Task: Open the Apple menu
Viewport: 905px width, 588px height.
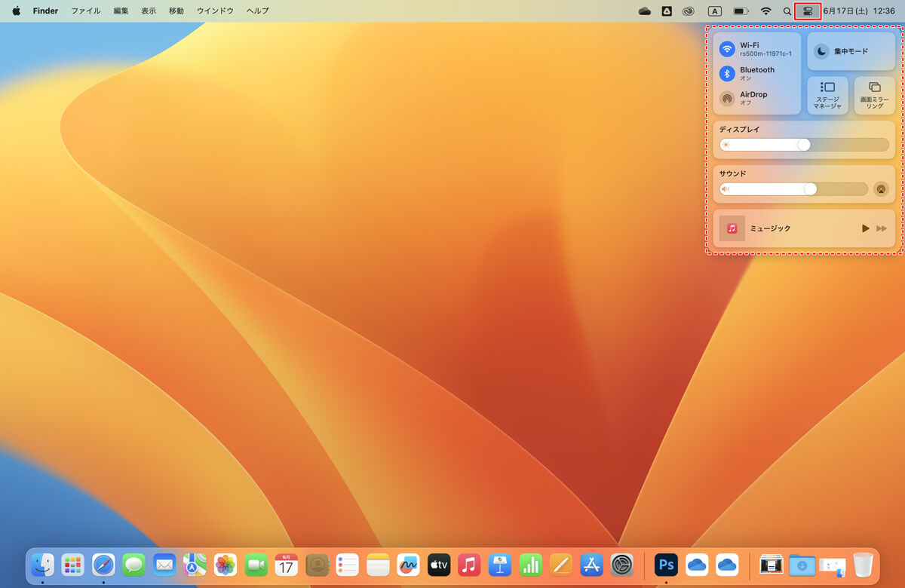Action: pos(17,11)
